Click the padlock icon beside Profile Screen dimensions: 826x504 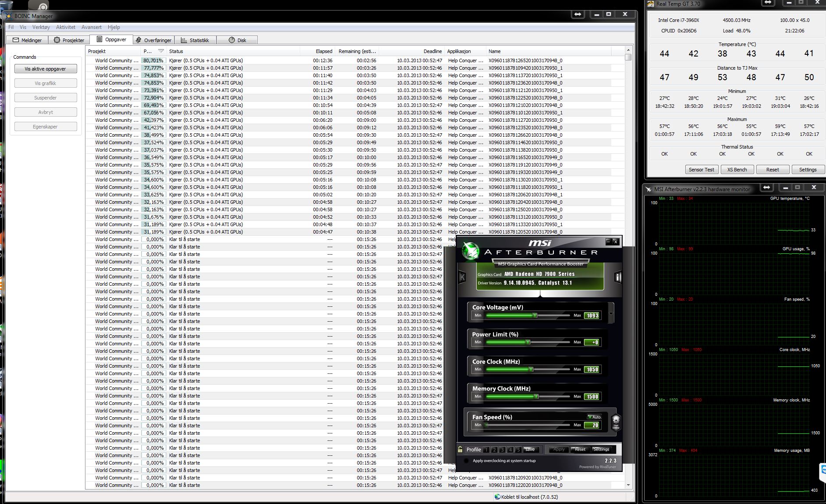(460, 449)
